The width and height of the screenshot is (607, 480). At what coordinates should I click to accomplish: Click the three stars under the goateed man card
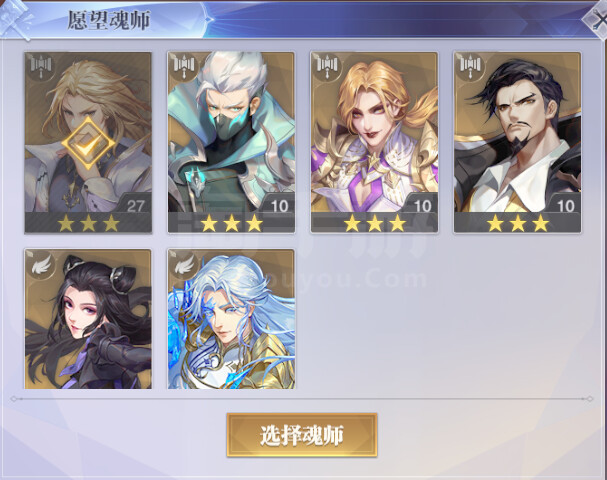(518, 223)
